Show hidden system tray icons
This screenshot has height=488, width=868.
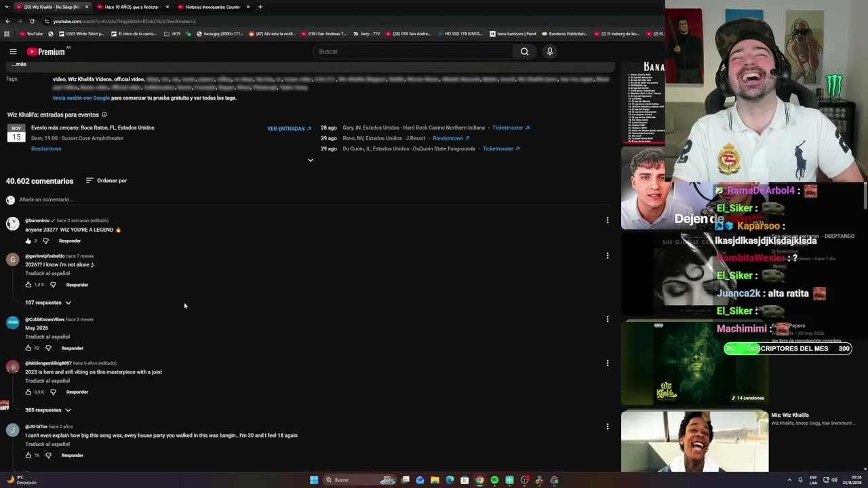click(x=790, y=480)
